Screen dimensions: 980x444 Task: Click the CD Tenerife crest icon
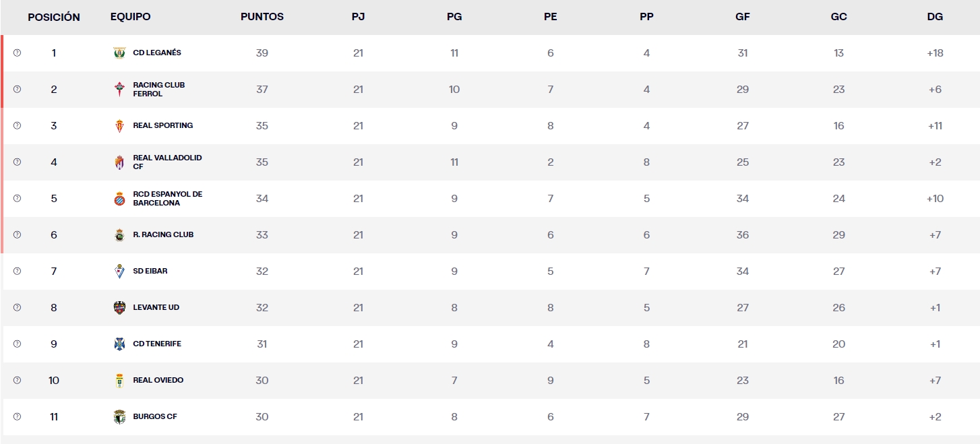click(x=119, y=344)
